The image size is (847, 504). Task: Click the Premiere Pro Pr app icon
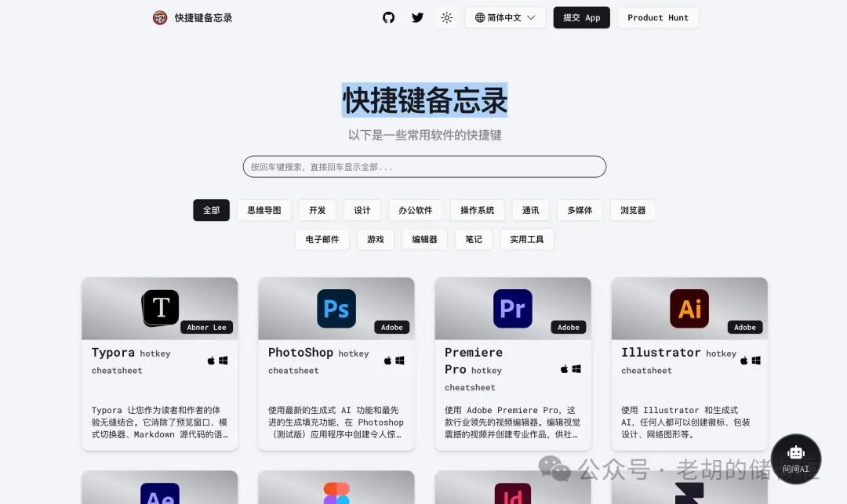(513, 309)
